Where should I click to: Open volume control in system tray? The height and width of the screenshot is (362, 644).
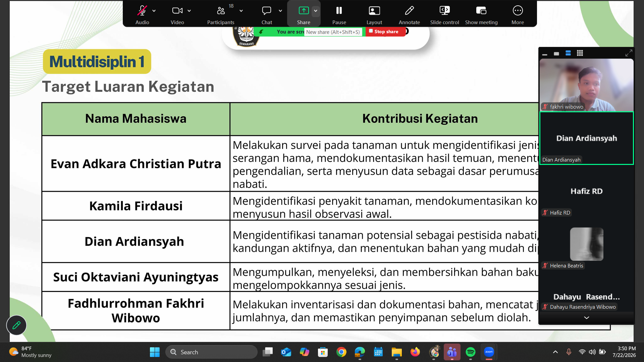click(592, 352)
